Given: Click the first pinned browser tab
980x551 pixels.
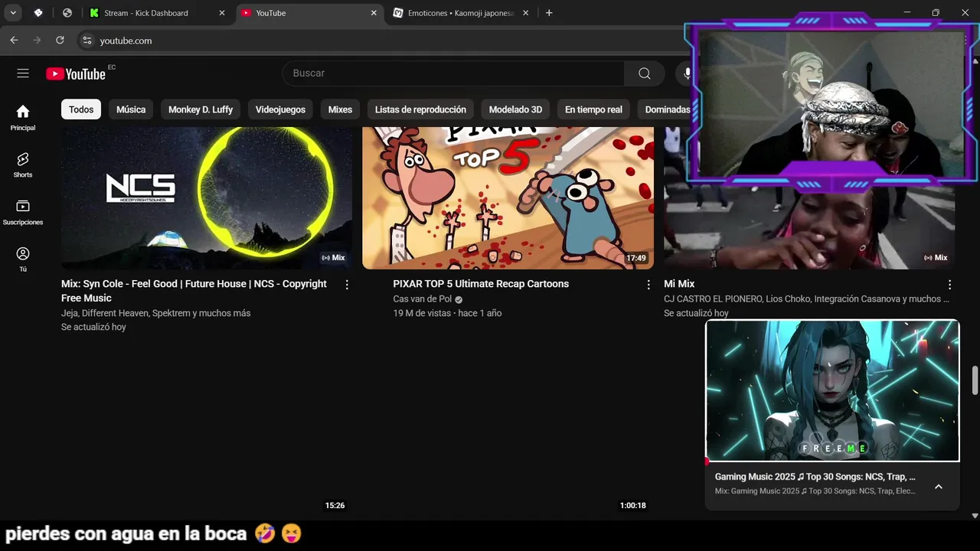Looking at the screenshot, I should [38, 13].
